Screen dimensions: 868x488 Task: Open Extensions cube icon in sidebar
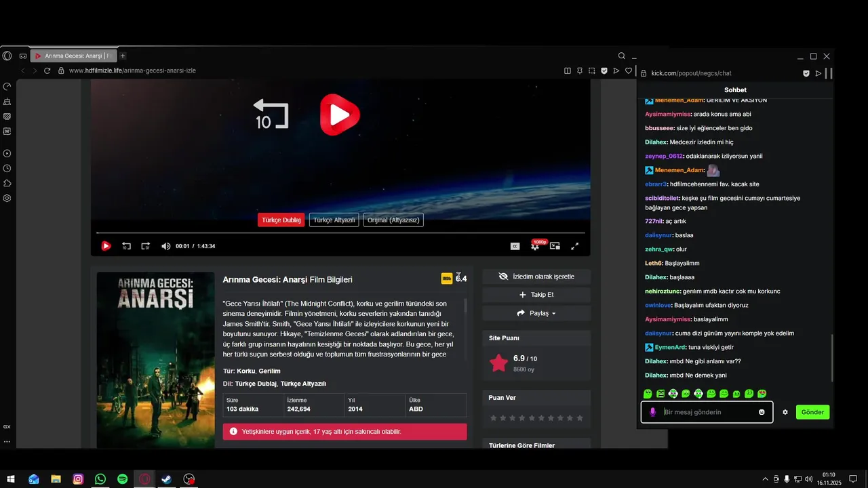[x=7, y=183]
